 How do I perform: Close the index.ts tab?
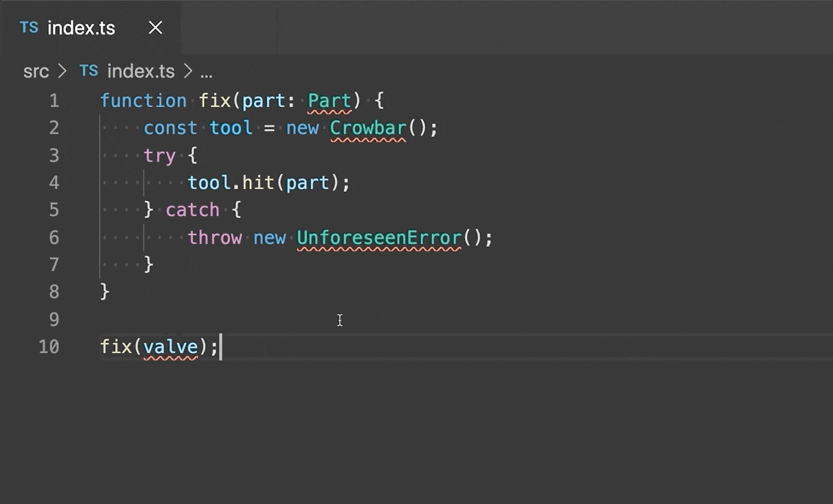pos(155,27)
